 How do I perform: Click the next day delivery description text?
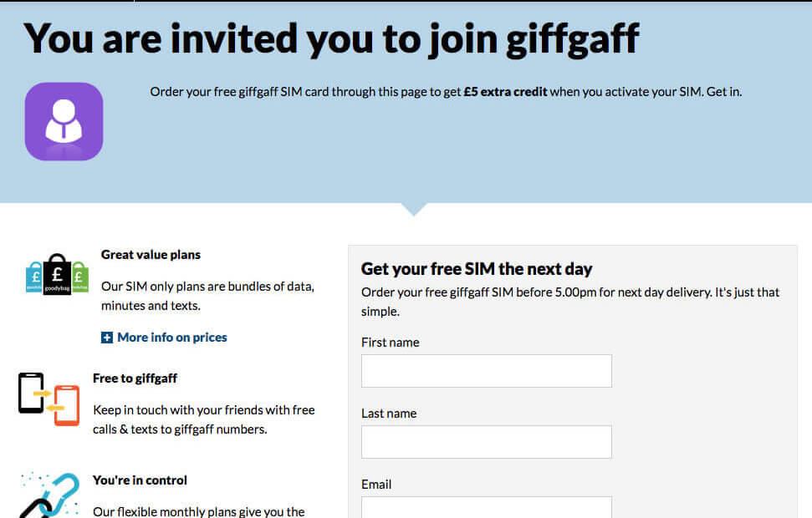570,302
